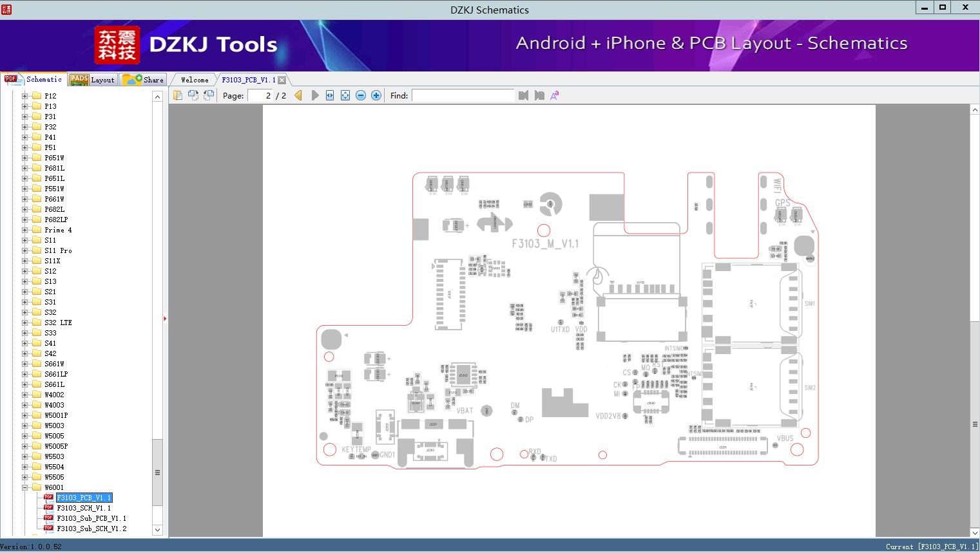This screenshot has width=980, height=553.
Task: Click the find next icon
Action: click(539, 95)
